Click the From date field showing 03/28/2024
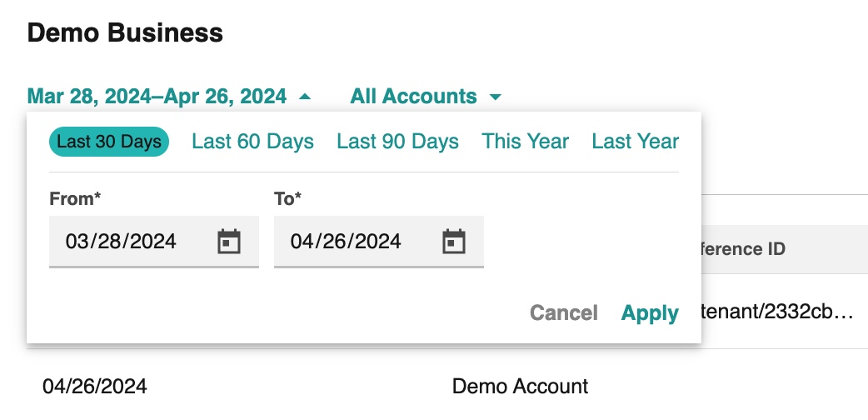Screen dimensions: 868x420 [x=154, y=242]
